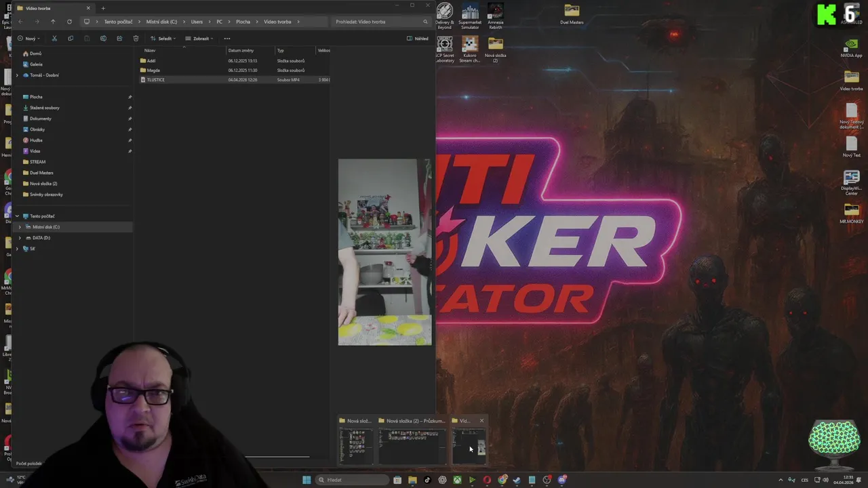Open Hudba in the sidebar
The width and height of the screenshot is (868, 488).
(36, 140)
